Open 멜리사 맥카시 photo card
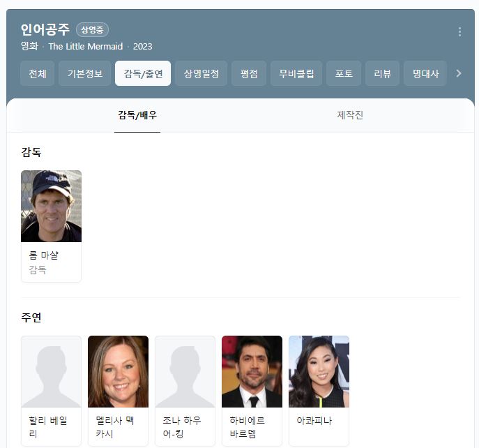Image resolution: width=479 pixels, height=448 pixels. pos(119,371)
